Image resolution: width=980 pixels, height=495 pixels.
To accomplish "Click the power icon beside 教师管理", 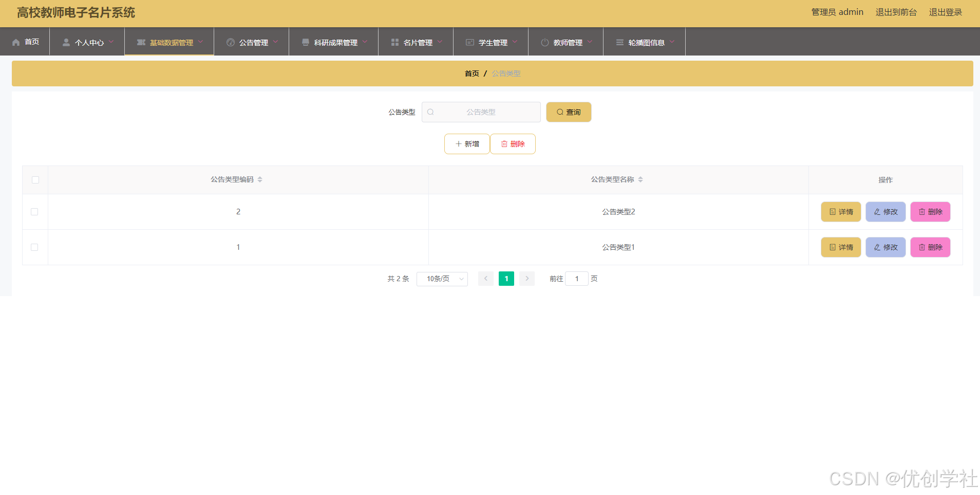I will pos(545,42).
